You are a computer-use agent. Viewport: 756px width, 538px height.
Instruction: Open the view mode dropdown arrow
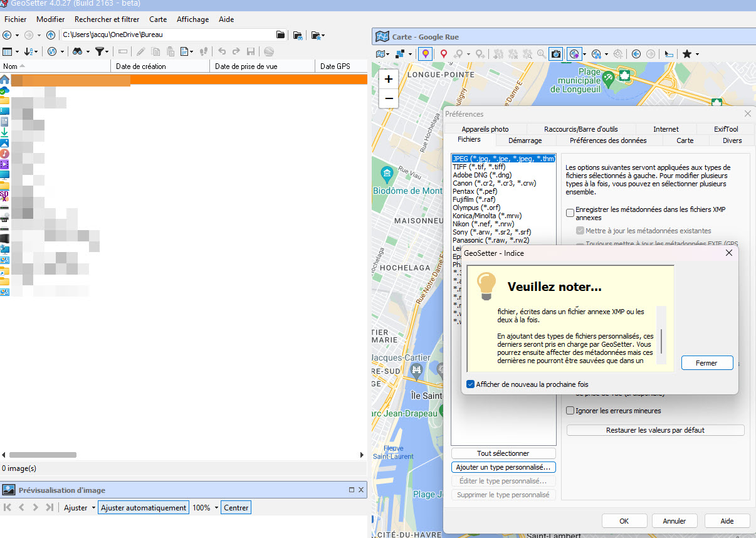[17, 51]
